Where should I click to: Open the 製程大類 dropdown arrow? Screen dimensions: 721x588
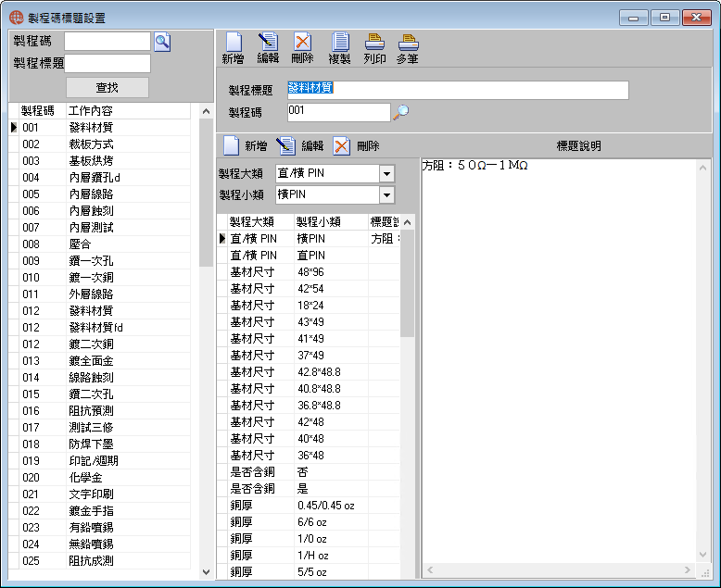pyautogui.click(x=386, y=174)
